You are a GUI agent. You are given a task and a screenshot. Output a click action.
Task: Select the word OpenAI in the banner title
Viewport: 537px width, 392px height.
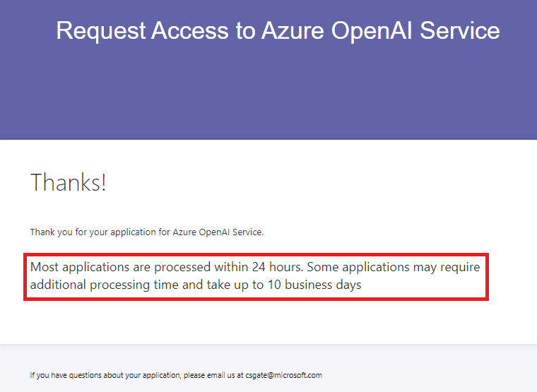coord(372,31)
